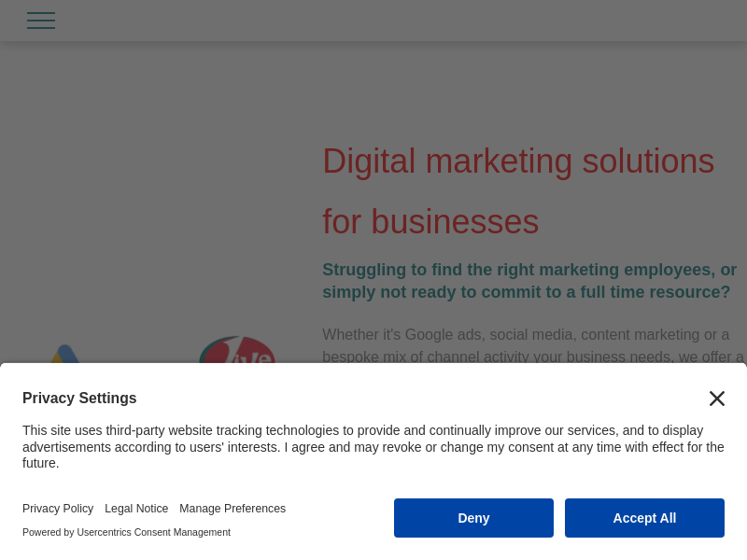
Task: Click the 'Whether it's Google ads' paragraph
Action: (x=526, y=334)
